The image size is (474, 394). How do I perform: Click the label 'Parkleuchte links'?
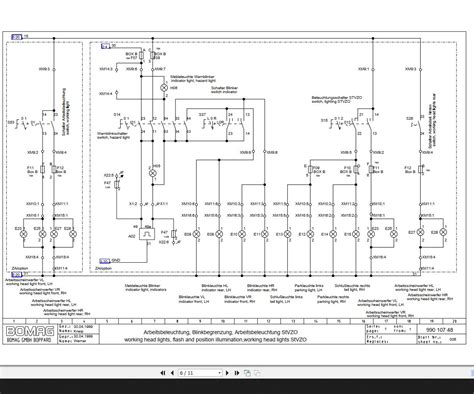[x=309, y=286]
